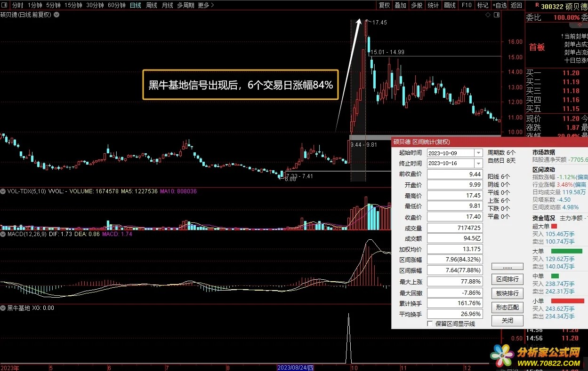Click the 黑牛基地 signal spike in bottom panel
This screenshot has width=588, height=371.
pyautogui.click(x=349, y=338)
